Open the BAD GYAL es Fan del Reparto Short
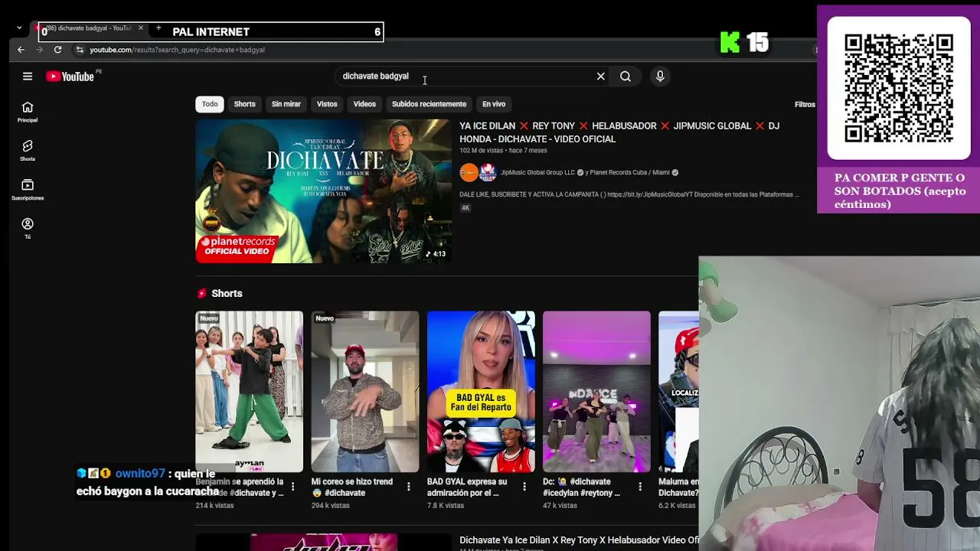Viewport: 980px width, 551px height. (x=481, y=392)
